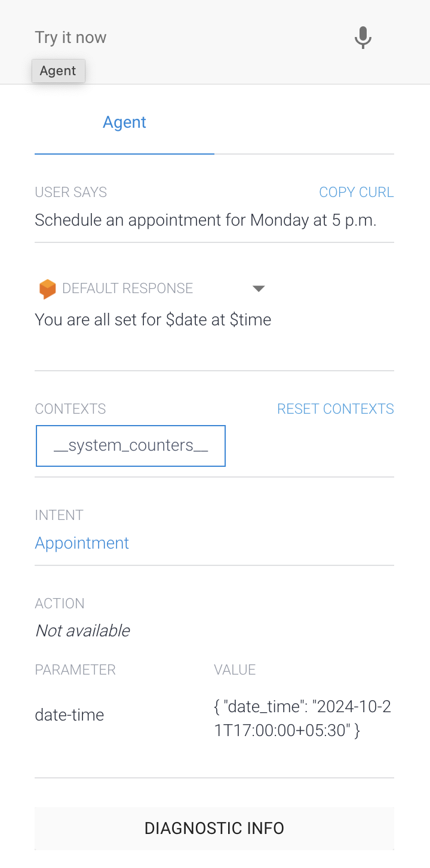The width and height of the screenshot is (430, 868).
Task: Click the RESET CONTEXTS link
Action: [x=336, y=409]
